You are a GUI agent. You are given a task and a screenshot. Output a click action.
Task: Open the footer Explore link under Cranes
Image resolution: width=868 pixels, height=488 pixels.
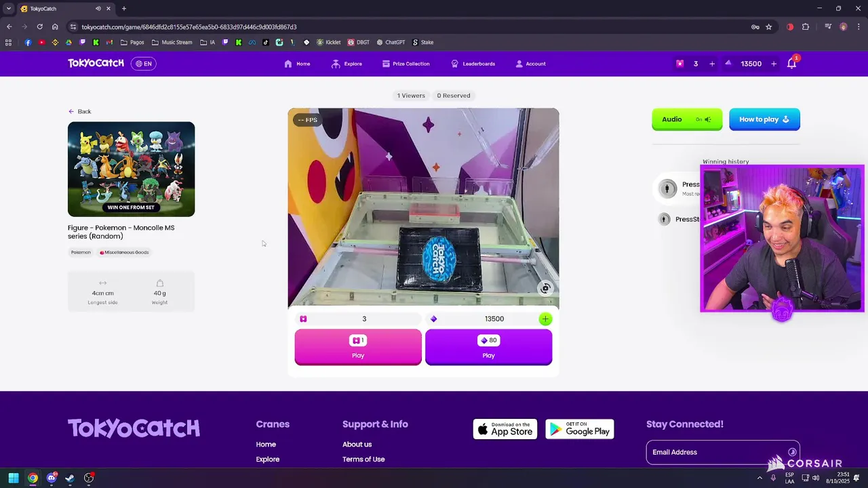(268, 460)
